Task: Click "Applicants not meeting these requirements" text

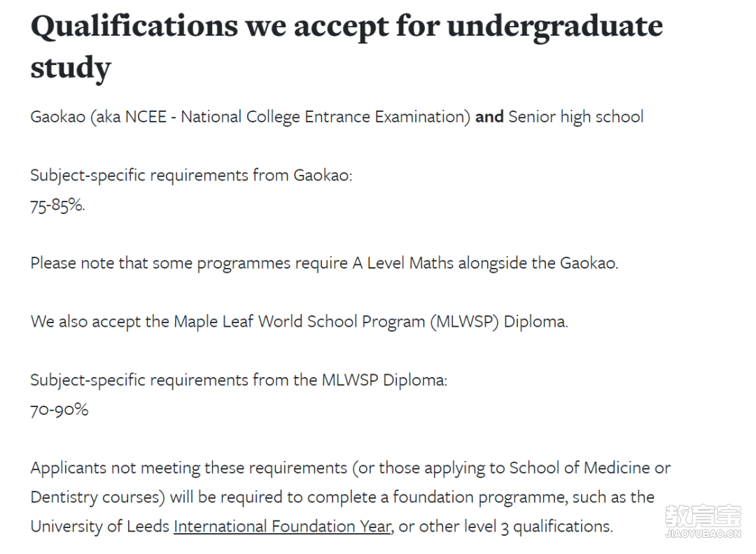Action: (189, 467)
